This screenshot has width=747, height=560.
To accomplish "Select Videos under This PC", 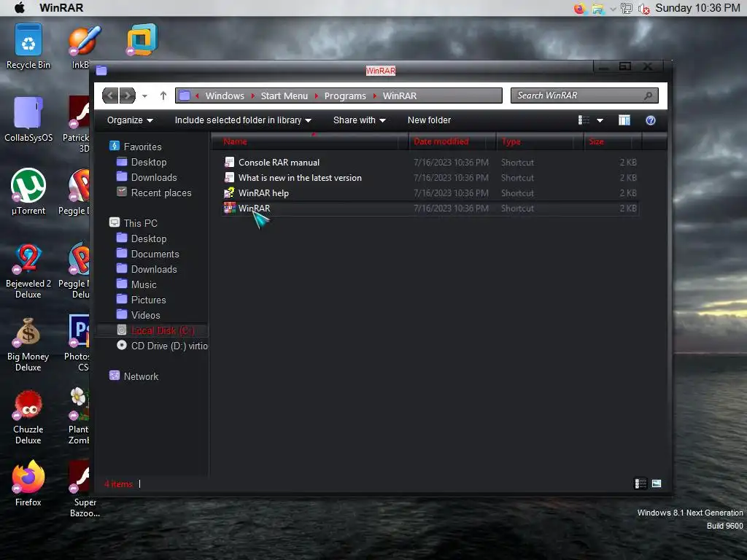I will click(x=145, y=315).
